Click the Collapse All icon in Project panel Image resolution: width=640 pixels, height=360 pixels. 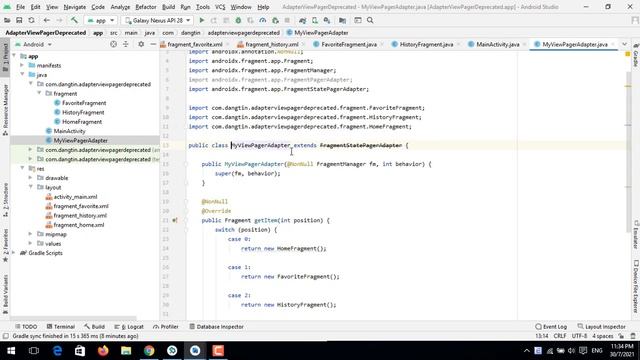click(x=126, y=44)
